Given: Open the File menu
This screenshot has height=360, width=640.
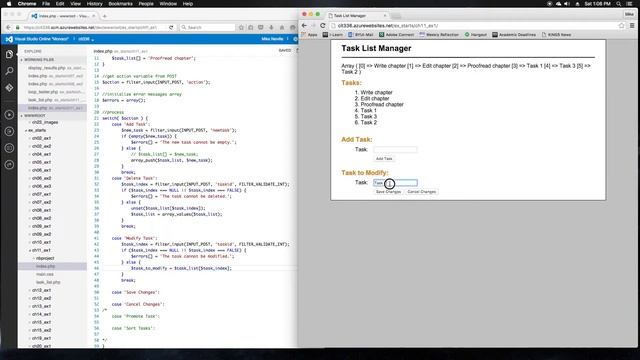Looking at the screenshot, I should coord(46,4).
